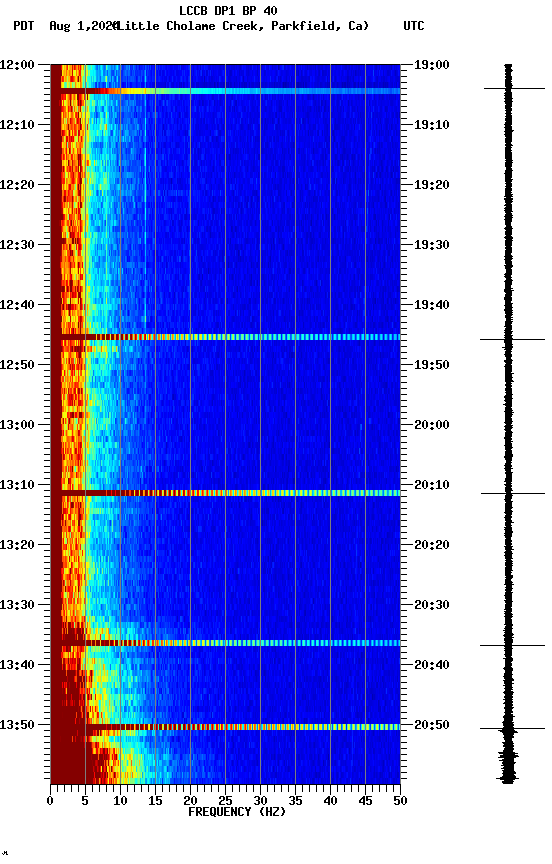552x864 pixels.
Task: Click the topmost tick line crossing the seismogram trace
Action: click(x=515, y=88)
